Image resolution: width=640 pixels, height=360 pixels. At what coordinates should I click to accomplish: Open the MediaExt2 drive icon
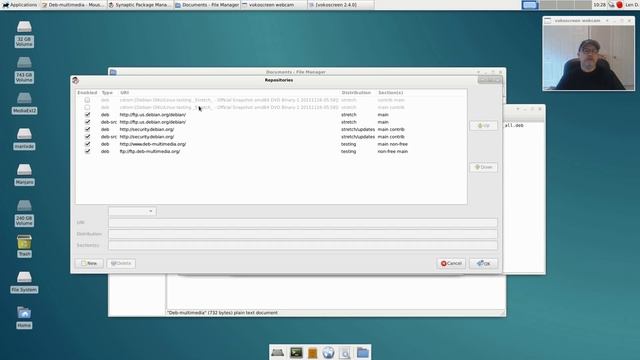coord(24,103)
